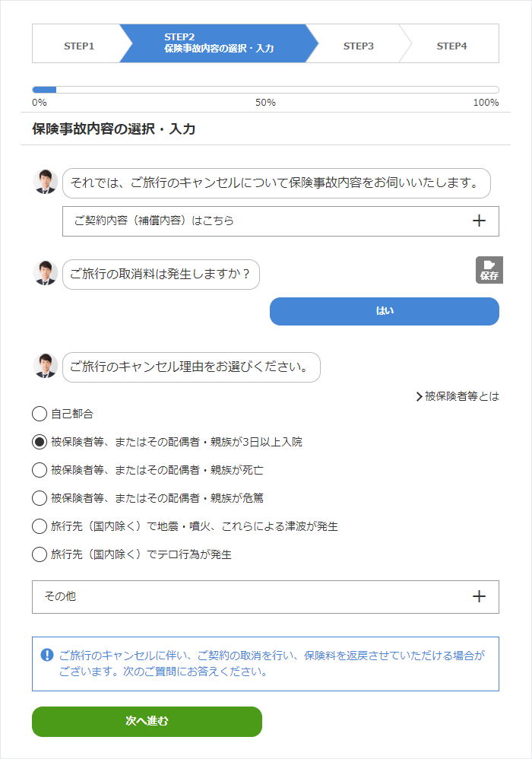Choose the 親族が危篤 radio option
Viewport: 532px width, 759px height.
click(x=40, y=498)
